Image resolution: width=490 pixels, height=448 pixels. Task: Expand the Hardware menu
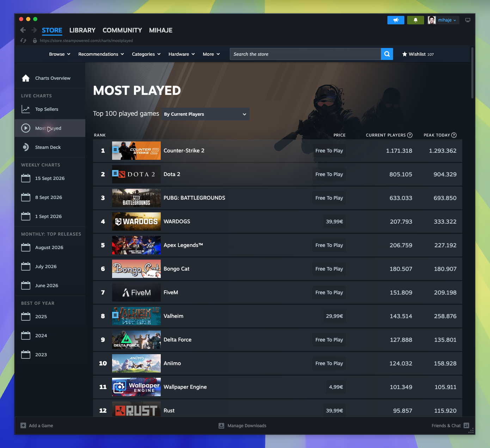click(182, 54)
